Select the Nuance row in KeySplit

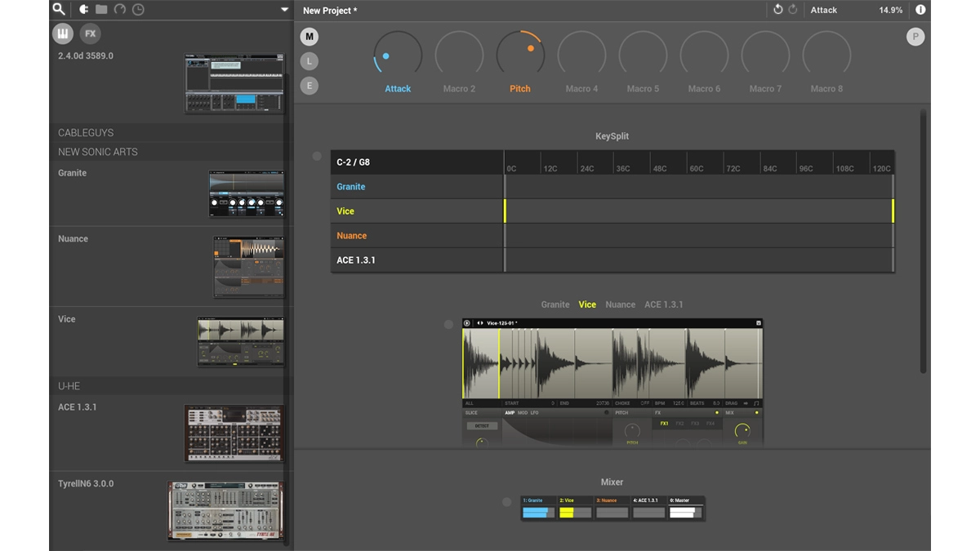click(x=612, y=236)
